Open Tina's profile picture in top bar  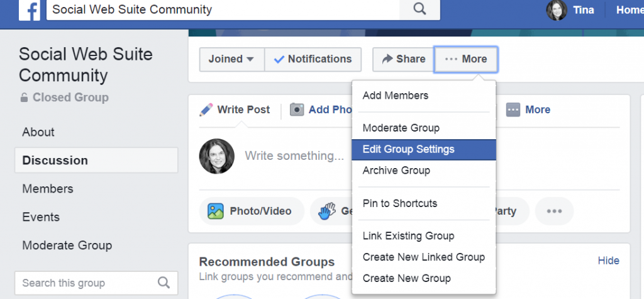(557, 10)
